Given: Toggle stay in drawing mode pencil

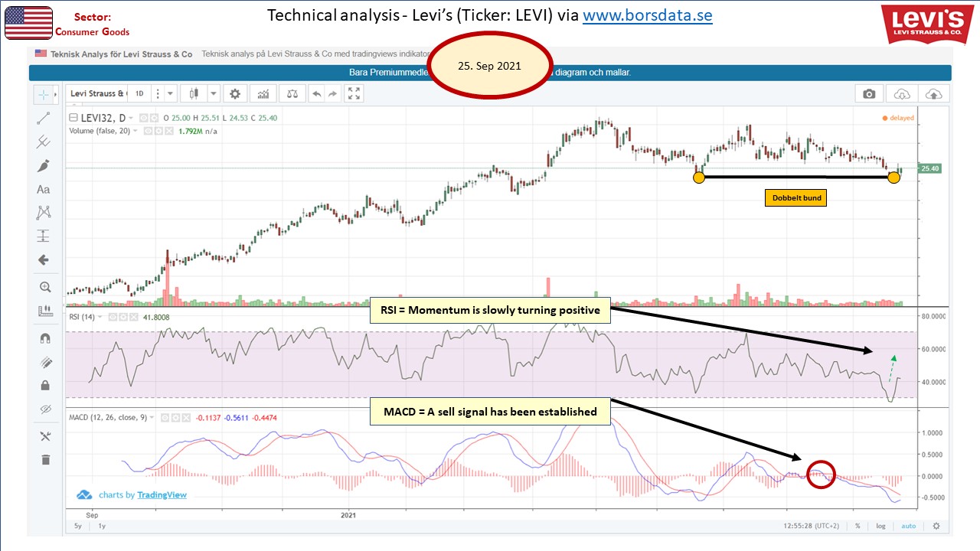Looking at the screenshot, I should pyautogui.click(x=44, y=361).
